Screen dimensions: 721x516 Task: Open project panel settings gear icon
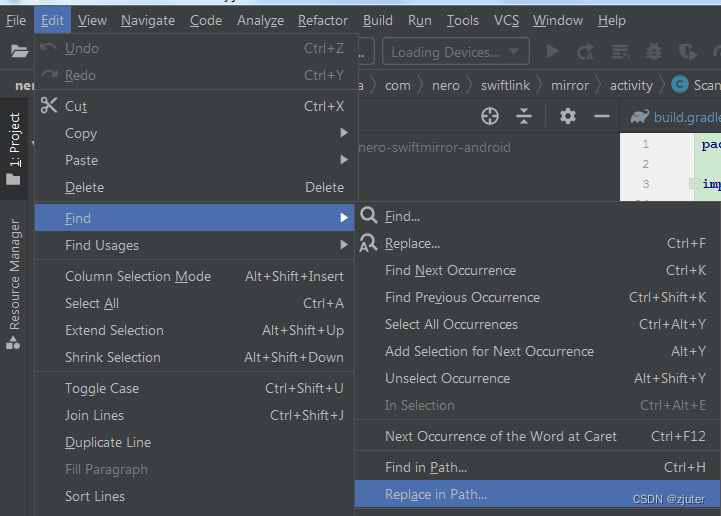(x=568, y=116)
